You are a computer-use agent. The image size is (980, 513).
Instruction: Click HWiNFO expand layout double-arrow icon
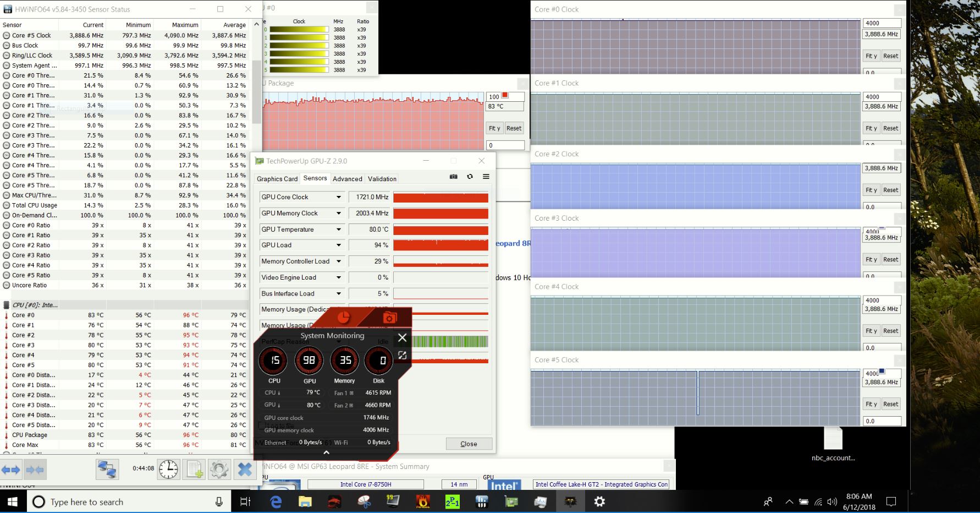[x=11, y=470]
